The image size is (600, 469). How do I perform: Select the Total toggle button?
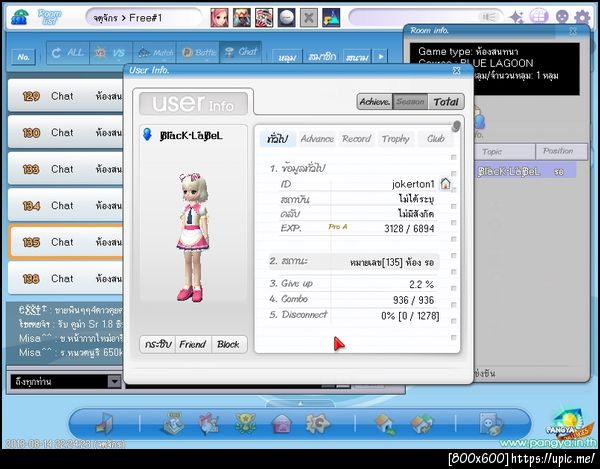tap(446, 102)
